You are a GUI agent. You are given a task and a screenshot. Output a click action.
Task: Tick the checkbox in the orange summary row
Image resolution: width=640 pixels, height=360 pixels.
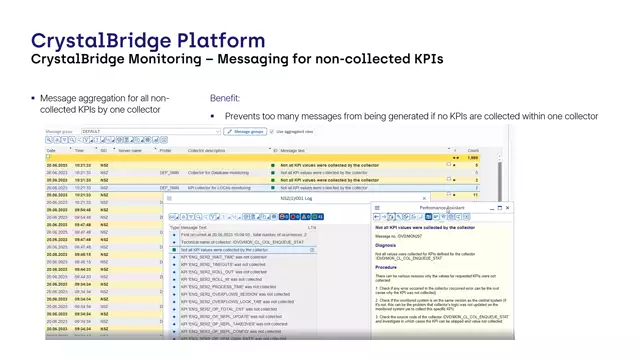point(49,157)
